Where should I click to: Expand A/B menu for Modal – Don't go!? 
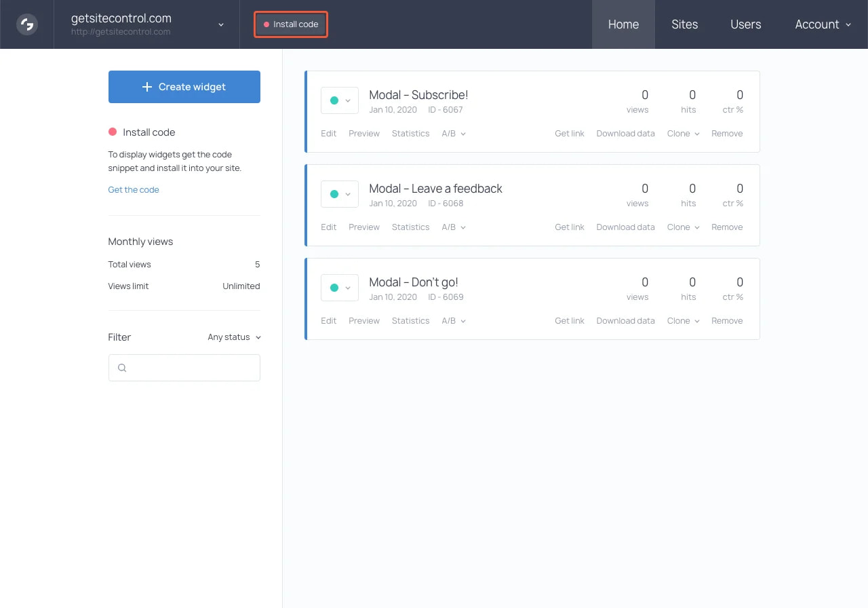[x=454, y=321]
